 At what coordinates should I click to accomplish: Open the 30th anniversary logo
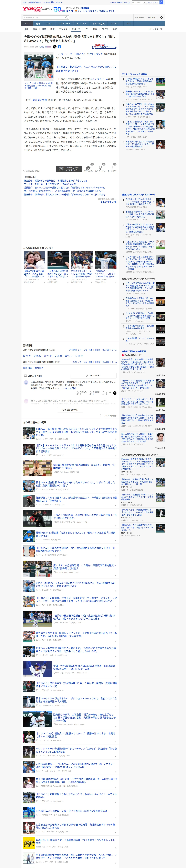[x=59, y=9]
